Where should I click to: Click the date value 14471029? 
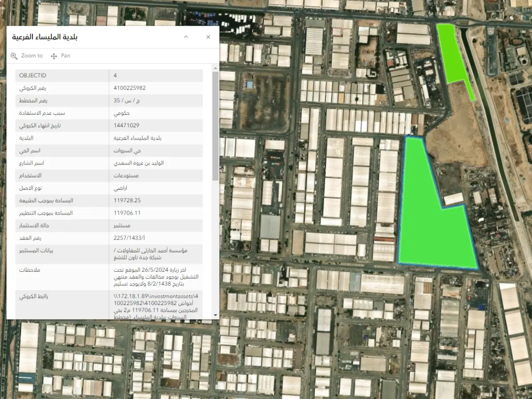tap(126, 125)
